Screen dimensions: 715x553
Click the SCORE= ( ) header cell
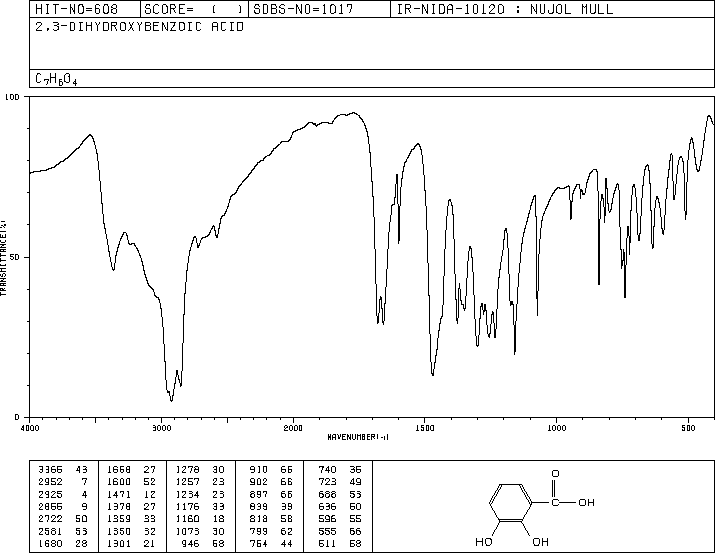pyautogui.click(x=194, y=9)
